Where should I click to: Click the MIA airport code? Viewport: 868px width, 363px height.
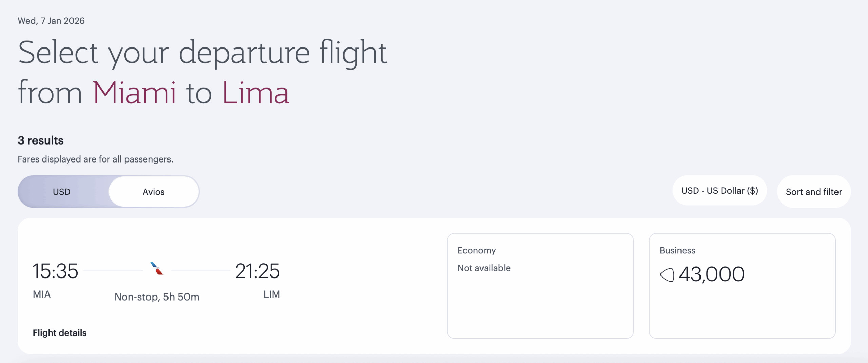[42, 294]
